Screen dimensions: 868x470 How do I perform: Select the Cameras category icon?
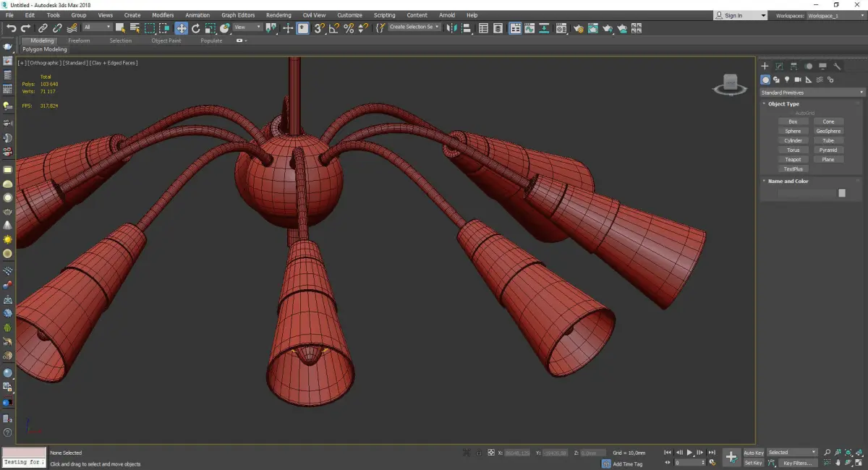click(x=798, y=80)
